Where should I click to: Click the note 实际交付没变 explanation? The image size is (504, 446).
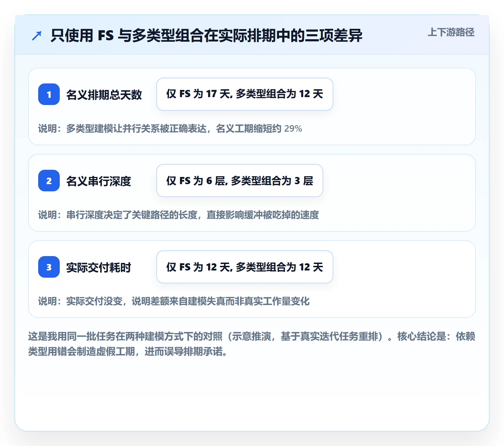(174, 301)
